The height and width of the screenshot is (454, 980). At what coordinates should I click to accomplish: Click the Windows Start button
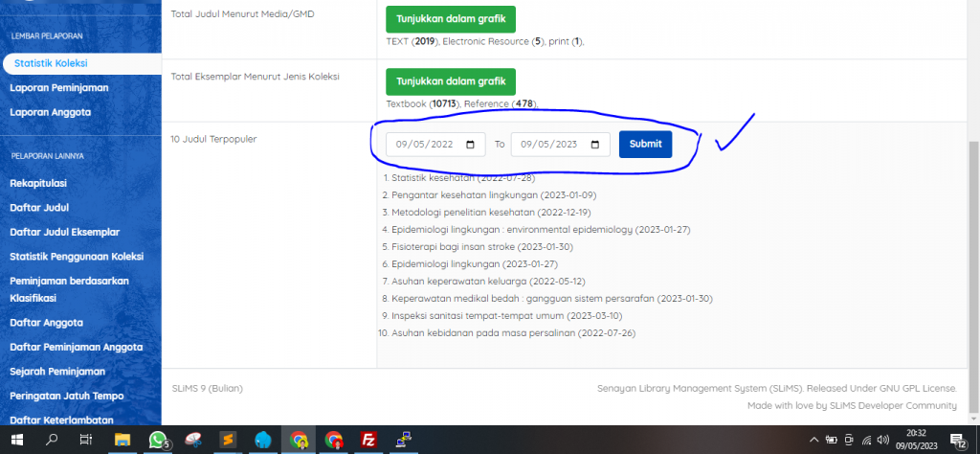(17, 440)
